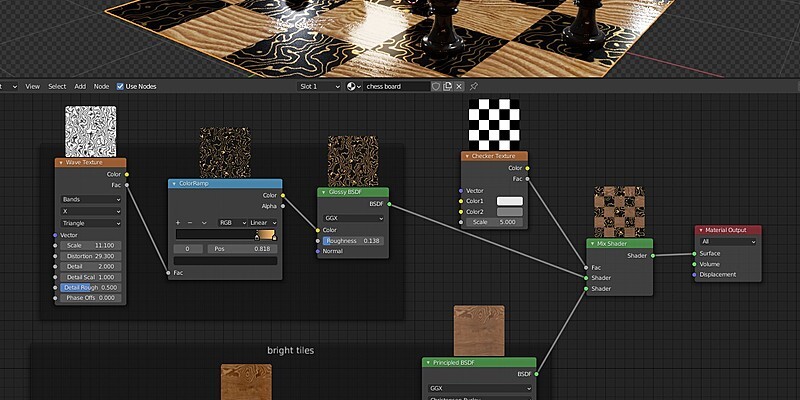Adjust the Detail Roughness 0.500 slider
This screenshot has height=400, width=800.
point(91,288)
